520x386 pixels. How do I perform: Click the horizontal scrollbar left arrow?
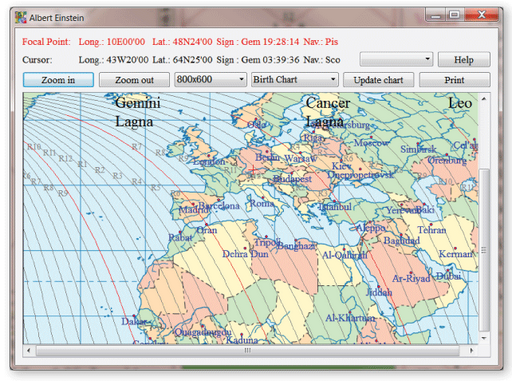pos(29,350)
